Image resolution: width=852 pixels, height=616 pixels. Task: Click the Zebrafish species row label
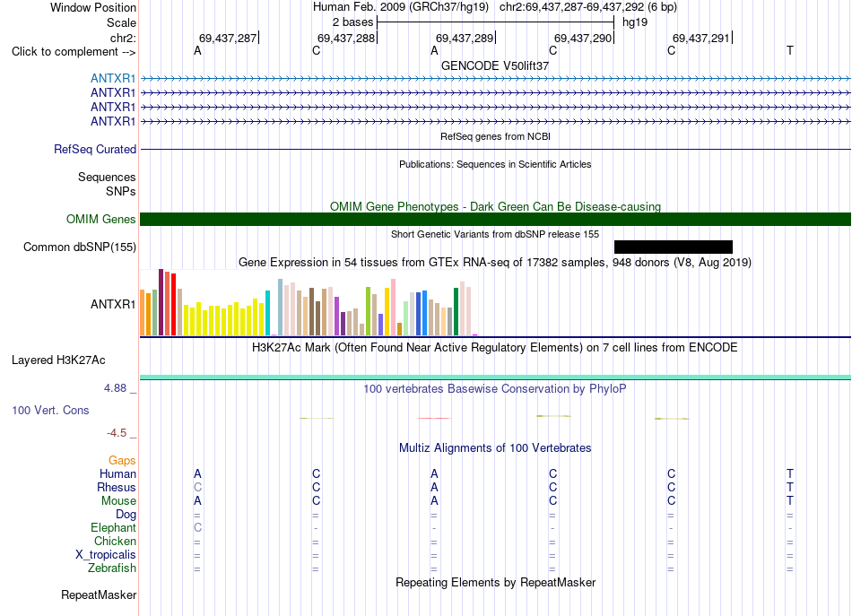(x=112, y=568)
